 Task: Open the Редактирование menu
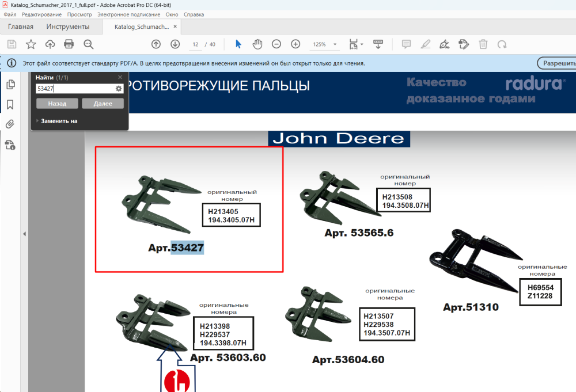pyautogui.click(x=41, y=15)
